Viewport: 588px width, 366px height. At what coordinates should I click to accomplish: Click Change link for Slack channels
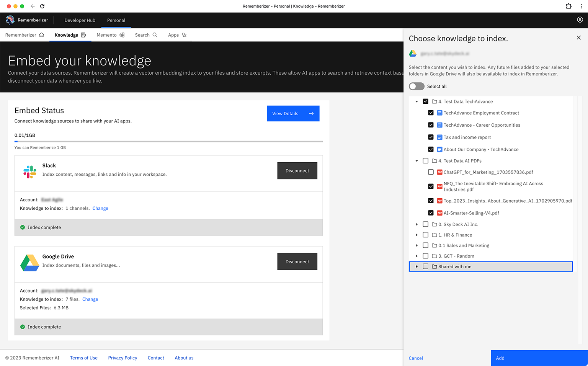pyautogui.click(x=100, y=208)
